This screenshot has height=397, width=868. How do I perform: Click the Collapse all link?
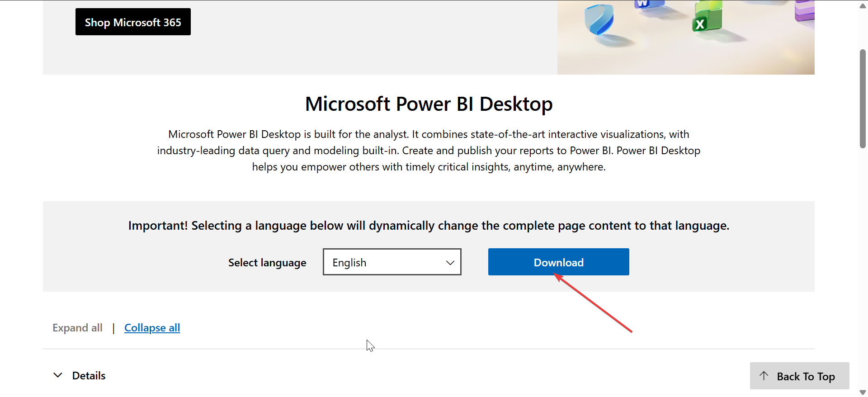152,328
